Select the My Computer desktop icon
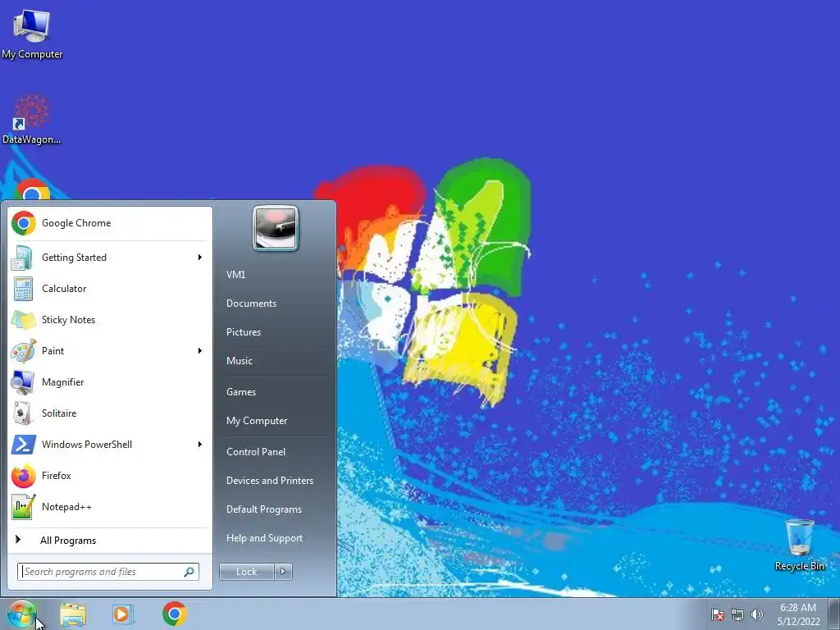The width and height of the screenshot is (840, 630). 32,34
